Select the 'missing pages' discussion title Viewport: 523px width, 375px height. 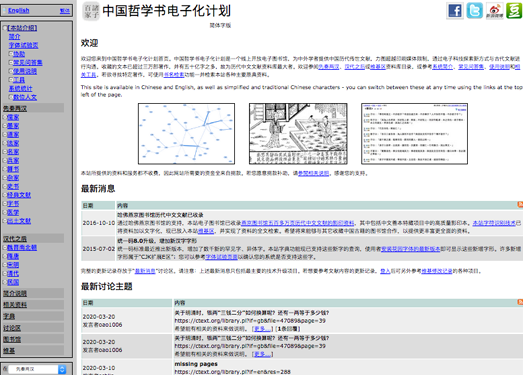click(196, 364)
